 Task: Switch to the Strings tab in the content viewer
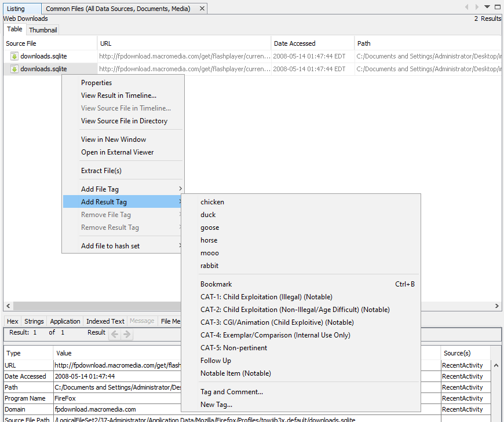click(34, 321)
